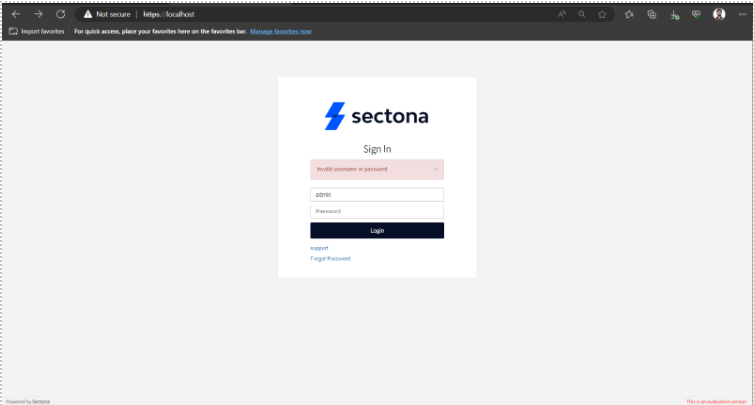Dismiss the invalid username or password alert
754x405 pixels.
click(435, 169)
